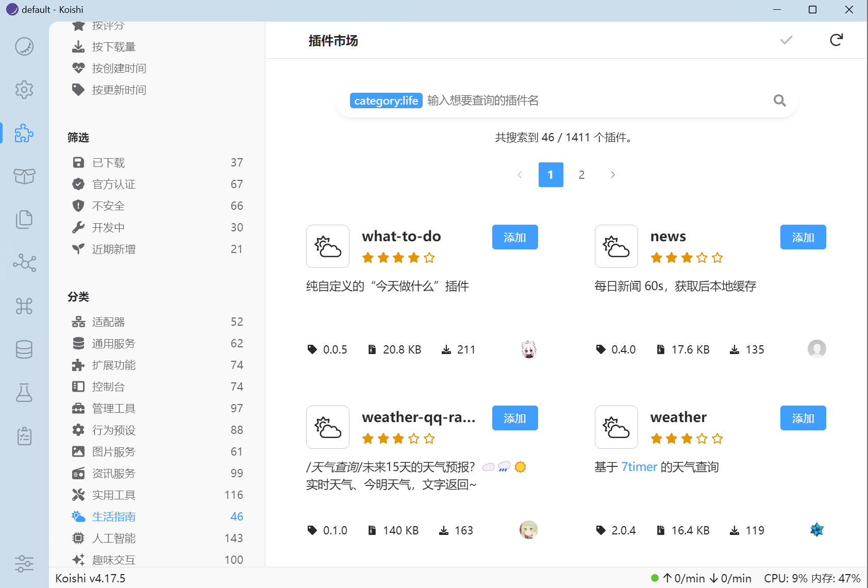Click the checkmark icon in header

(x=786, y=40)
